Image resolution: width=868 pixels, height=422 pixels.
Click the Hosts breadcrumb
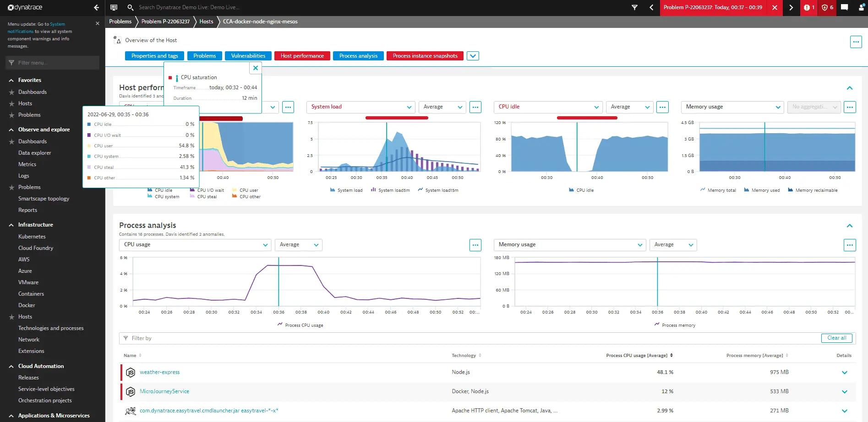pos(206,22)
